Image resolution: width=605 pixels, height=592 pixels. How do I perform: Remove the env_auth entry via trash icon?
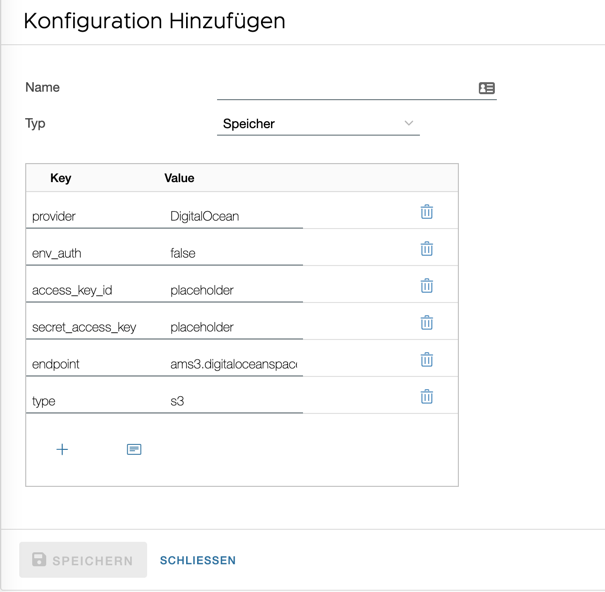click(427, 249)
